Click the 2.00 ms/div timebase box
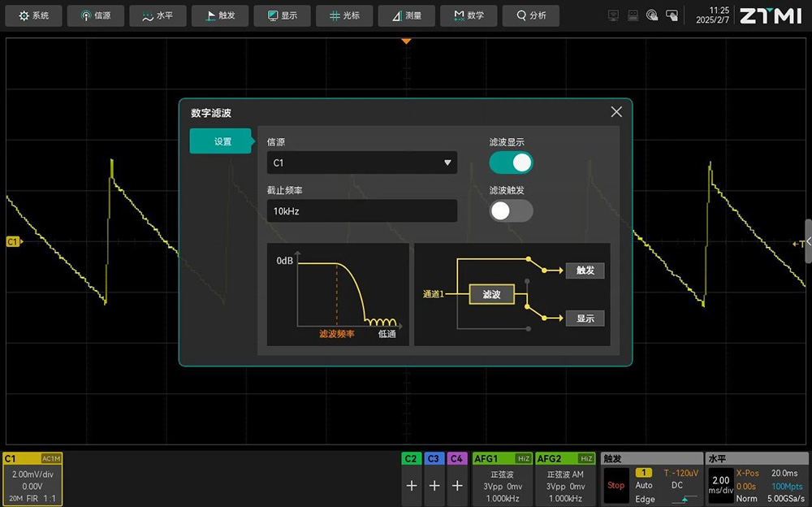The width and height of the screenshot is (812, 507). point(720,485)
